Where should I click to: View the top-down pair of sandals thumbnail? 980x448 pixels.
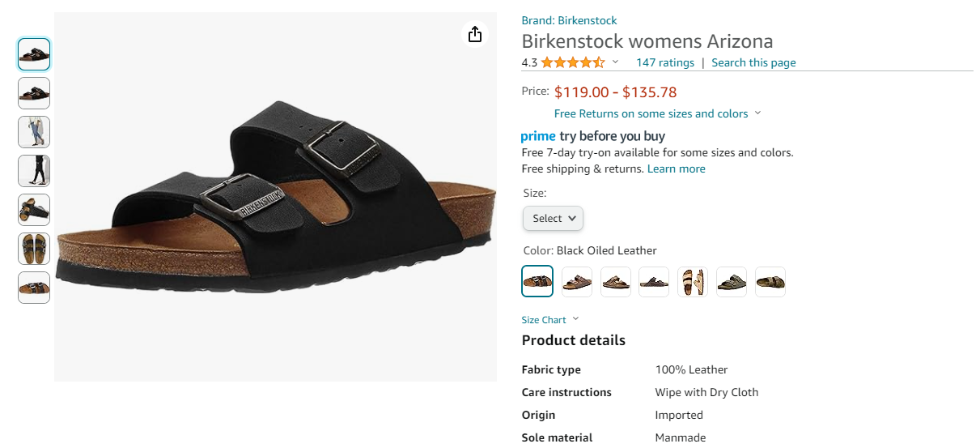click(34, 249)
